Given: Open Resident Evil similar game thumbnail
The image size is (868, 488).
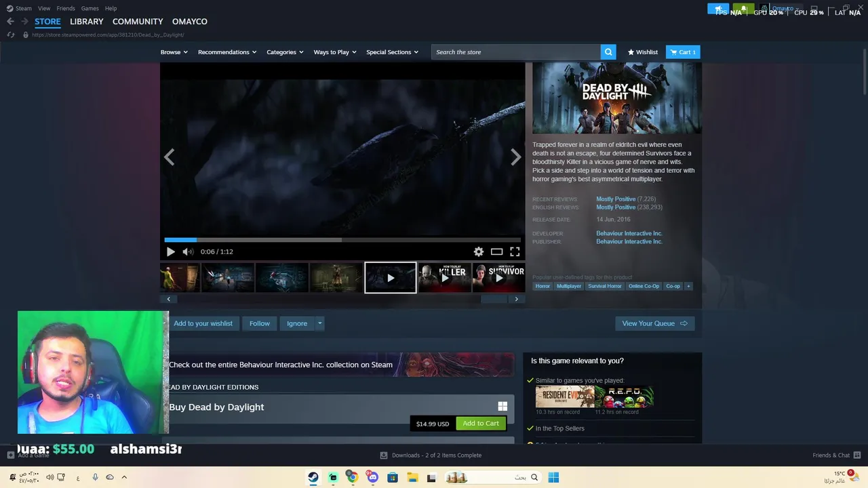Looking at the screenshot, I should pyautogui.click(x=565, y=397).
